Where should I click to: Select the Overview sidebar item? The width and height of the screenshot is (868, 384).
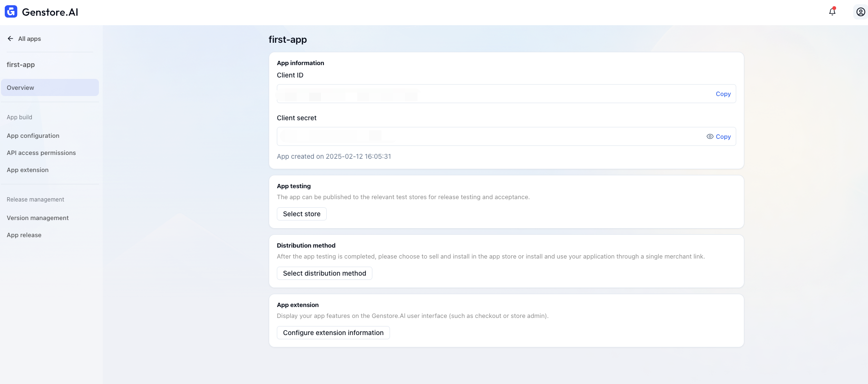click(50, 87)
